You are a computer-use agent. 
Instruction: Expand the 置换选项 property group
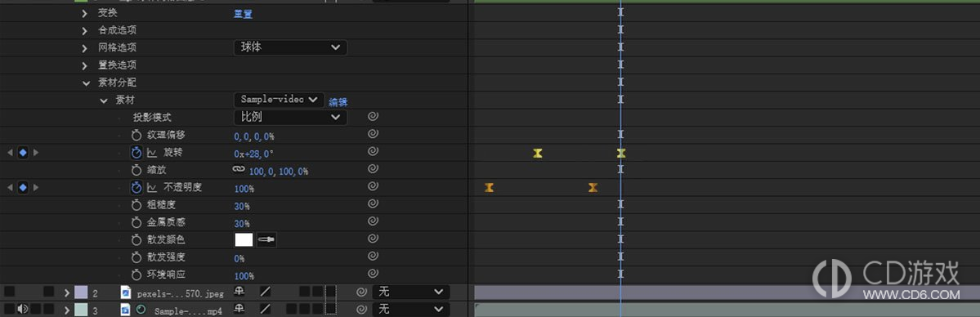pyautogui.click(x=84, y=65)
